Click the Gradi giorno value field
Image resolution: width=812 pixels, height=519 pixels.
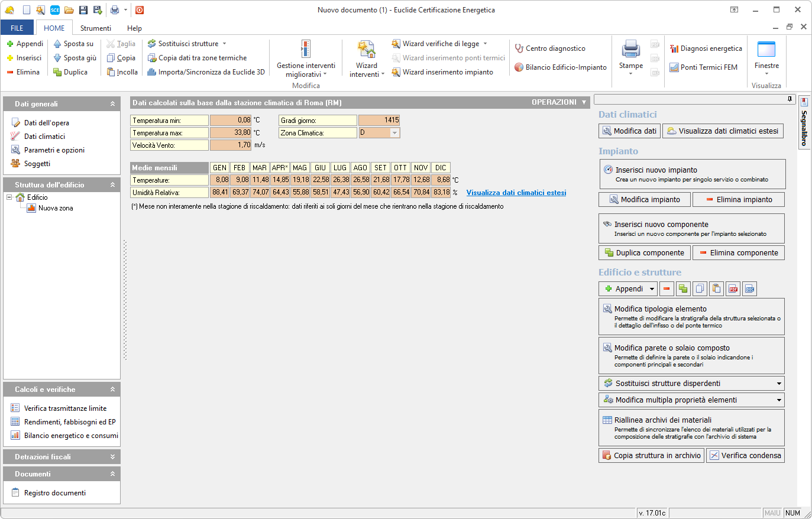[x=378, y=120]
